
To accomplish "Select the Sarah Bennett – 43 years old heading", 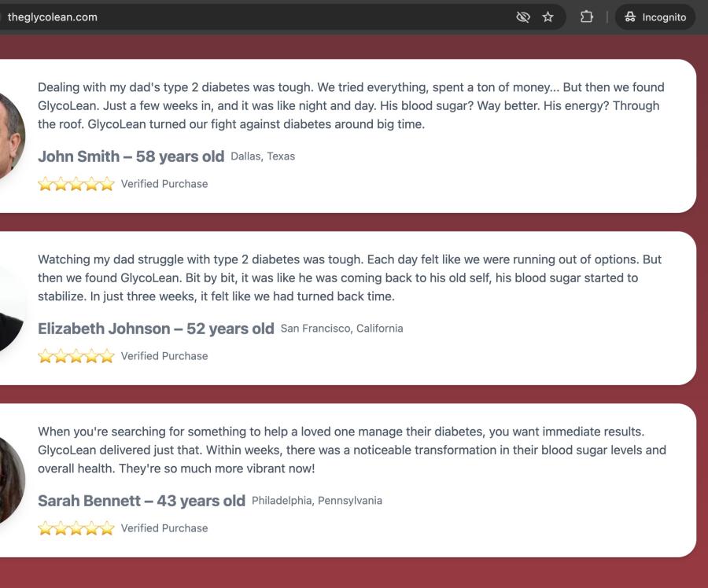I will [x=142, y=501].
